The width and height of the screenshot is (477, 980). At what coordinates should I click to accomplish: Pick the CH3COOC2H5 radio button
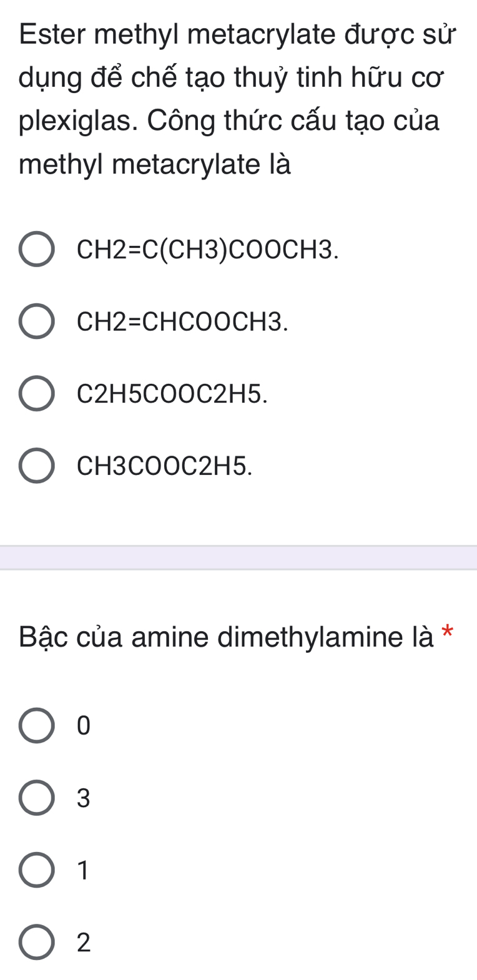point(36,466)
